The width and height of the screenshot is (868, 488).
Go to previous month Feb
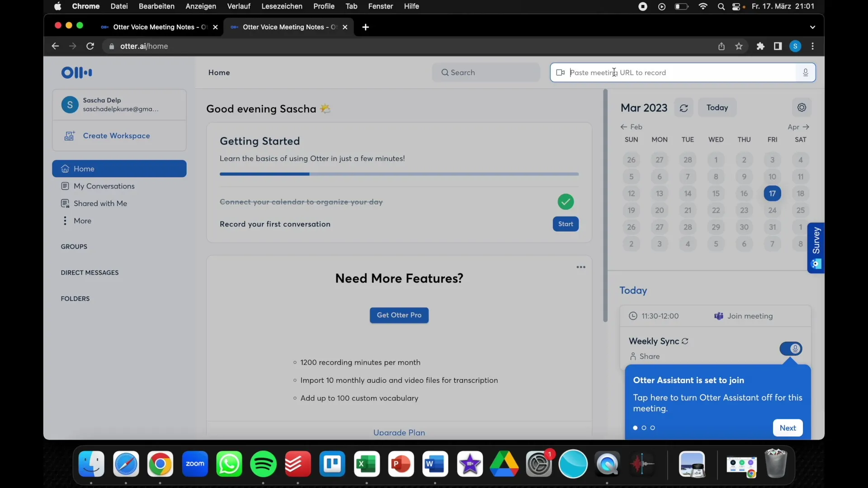pyautogui.click(x=631, y=127)
